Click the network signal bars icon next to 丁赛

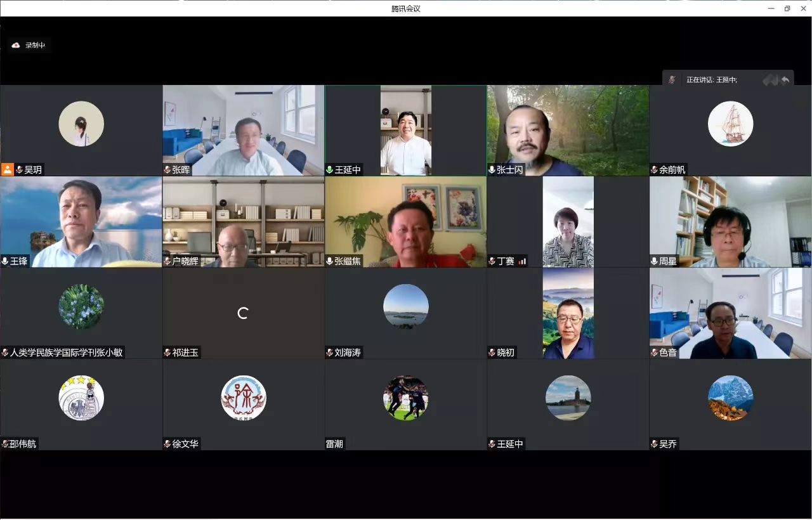click(522, 261)
